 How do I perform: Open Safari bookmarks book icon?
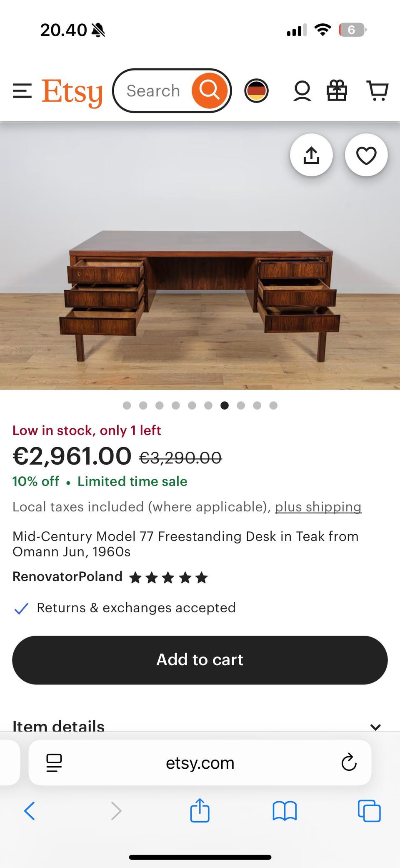(285, 811)
